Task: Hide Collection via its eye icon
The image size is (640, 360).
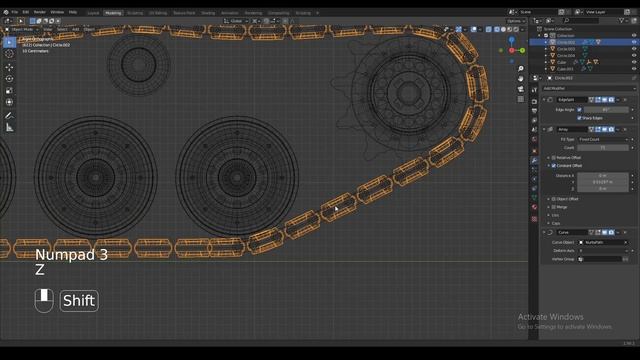Action: 634,36
